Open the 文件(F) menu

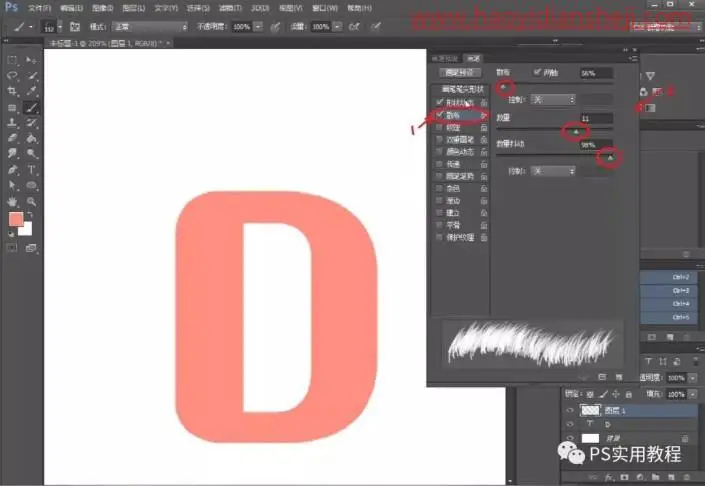[x=40, y=8]
